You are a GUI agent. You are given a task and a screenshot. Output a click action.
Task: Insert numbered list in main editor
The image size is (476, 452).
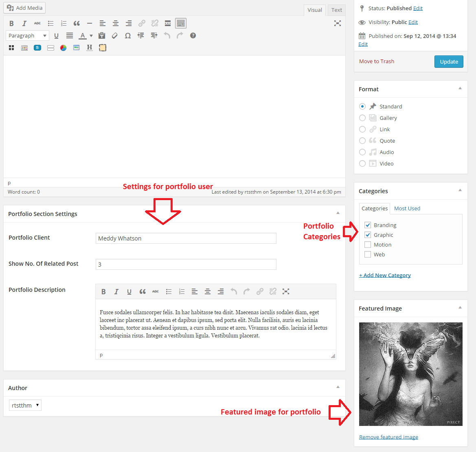tap(64, 23)
